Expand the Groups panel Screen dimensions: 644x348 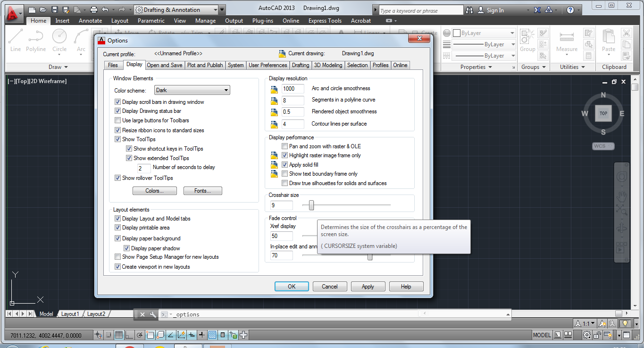[x=533, y=67]
